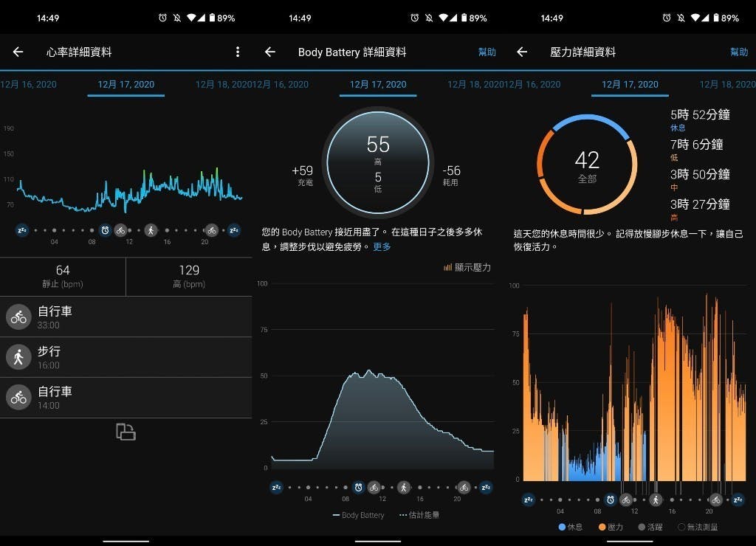The image size is (756, 546).
Task: Open 幫助 on stress details screen
Action: tap(738, 52)
